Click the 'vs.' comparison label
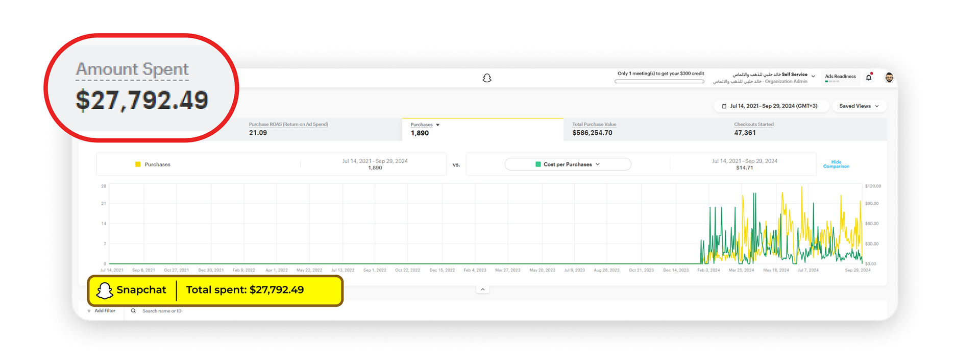 click(x=456, y=165)
